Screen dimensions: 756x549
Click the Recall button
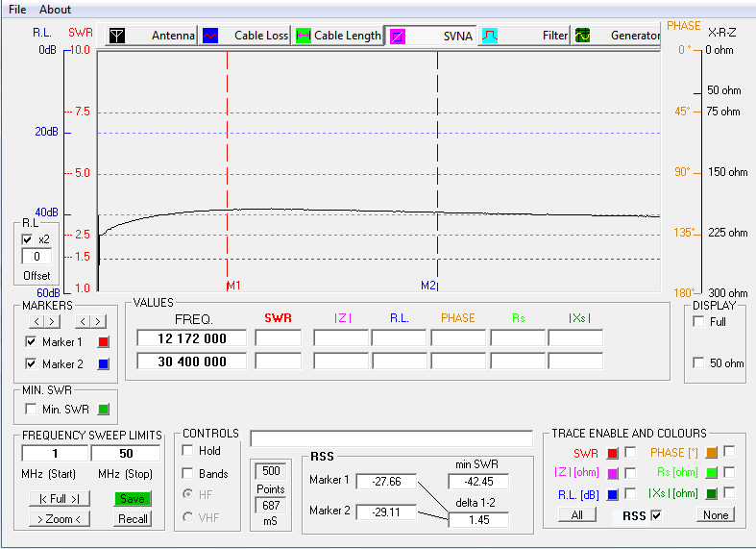133,519
